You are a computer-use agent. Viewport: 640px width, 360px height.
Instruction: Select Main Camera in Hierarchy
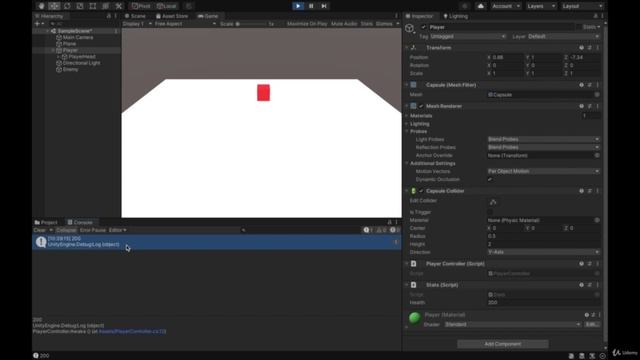coord(78,37)
